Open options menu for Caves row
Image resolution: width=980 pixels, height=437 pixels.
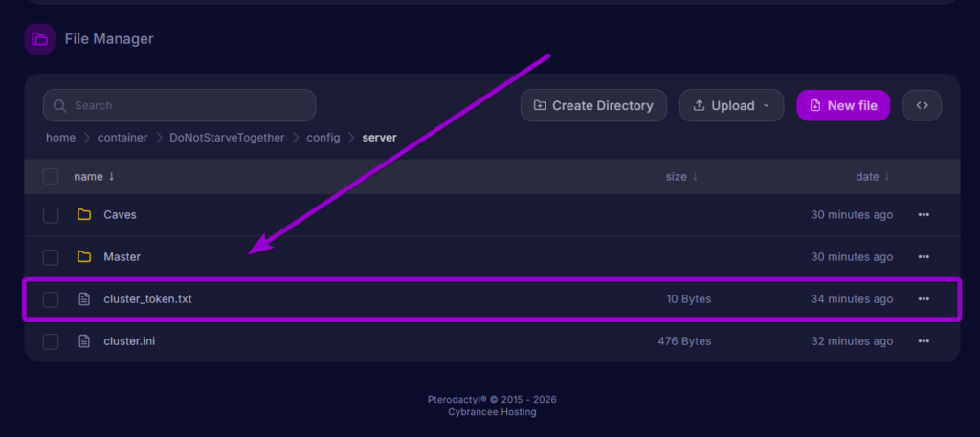click(x=924, y=215)
